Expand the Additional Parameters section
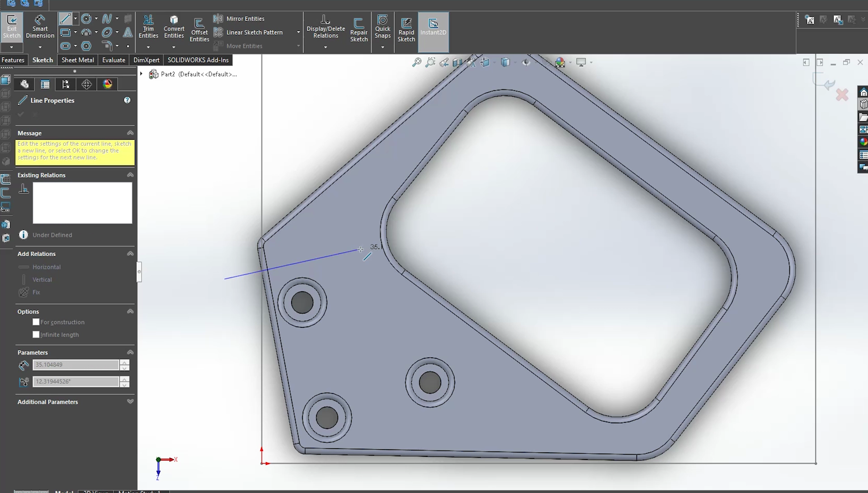This screenshot has height=493, width=868. pos(130,402)
